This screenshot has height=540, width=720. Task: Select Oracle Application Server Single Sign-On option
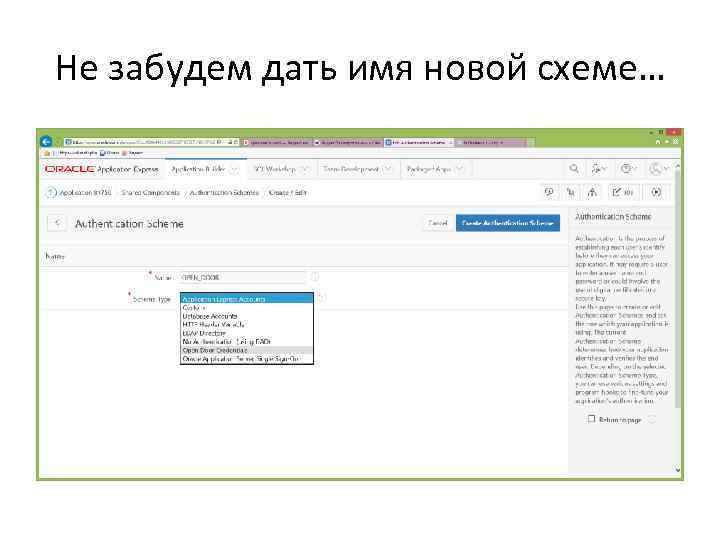coord(247,359)
